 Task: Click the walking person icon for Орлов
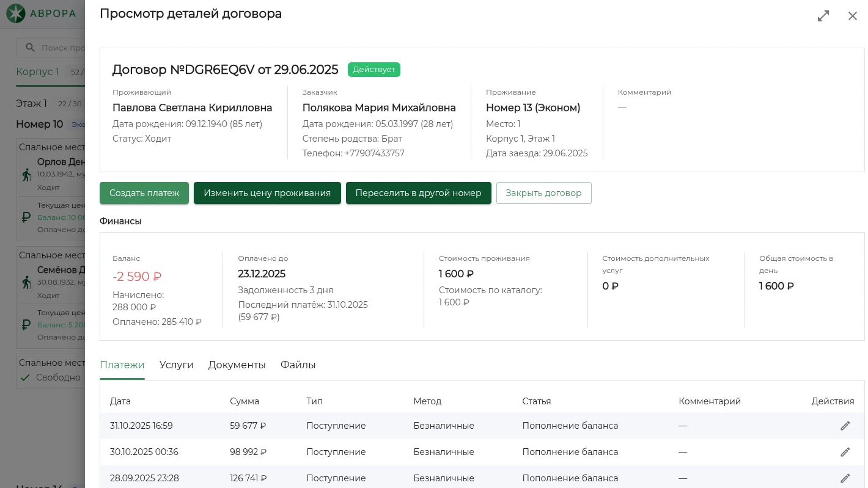tap(26, 175)
